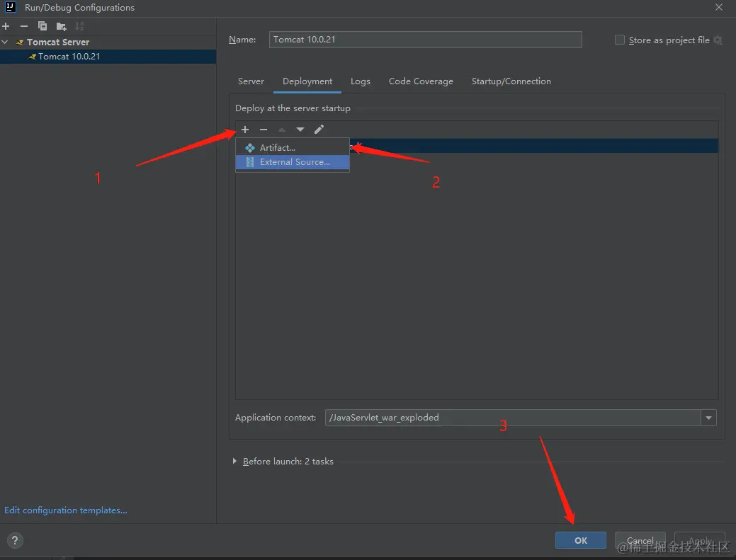Click into the Name input field

pyautogui.click(x=425, y=40)
